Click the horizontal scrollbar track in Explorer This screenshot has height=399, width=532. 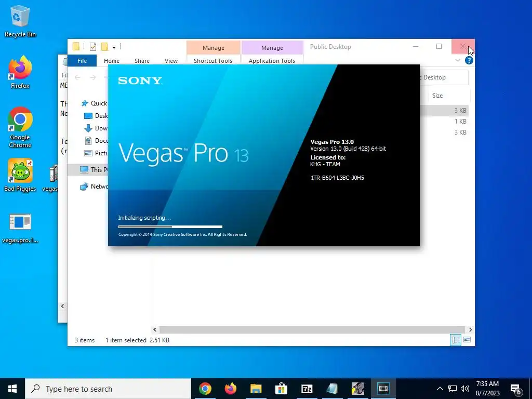pos(312,329)
